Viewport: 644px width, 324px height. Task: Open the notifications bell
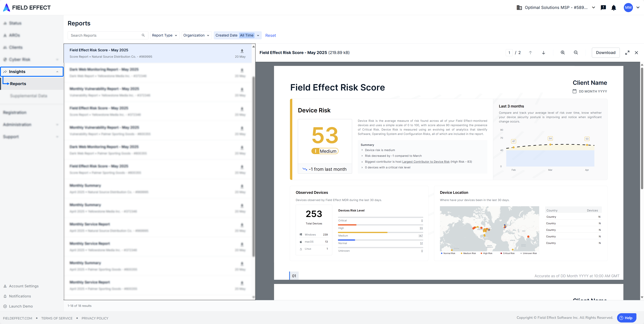point(614,8)
